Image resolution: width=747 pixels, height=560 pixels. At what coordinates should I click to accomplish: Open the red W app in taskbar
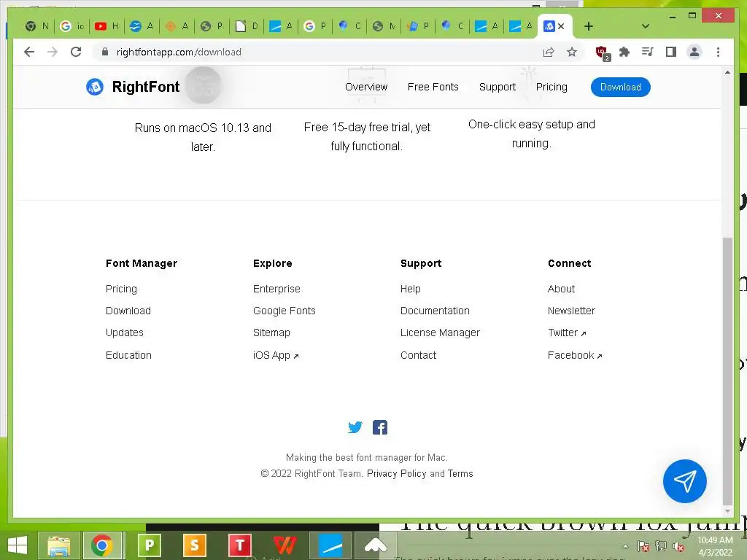pos(285,545)
